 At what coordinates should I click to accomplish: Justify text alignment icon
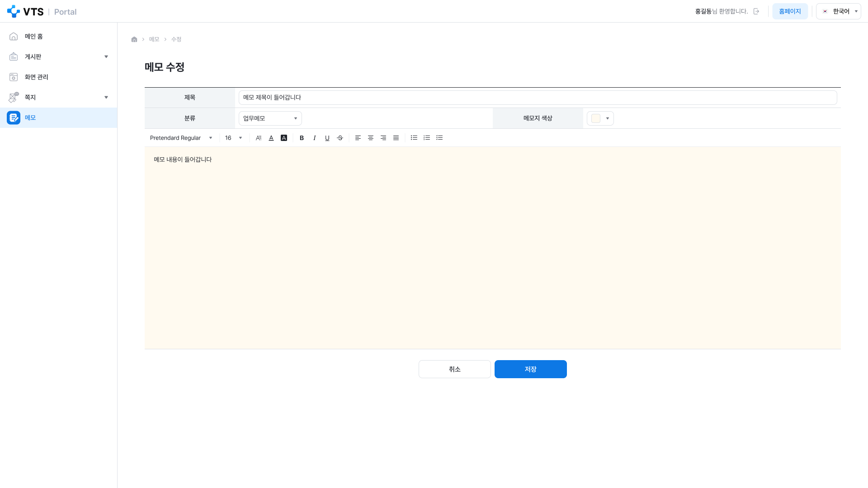[x=396, y=138]
